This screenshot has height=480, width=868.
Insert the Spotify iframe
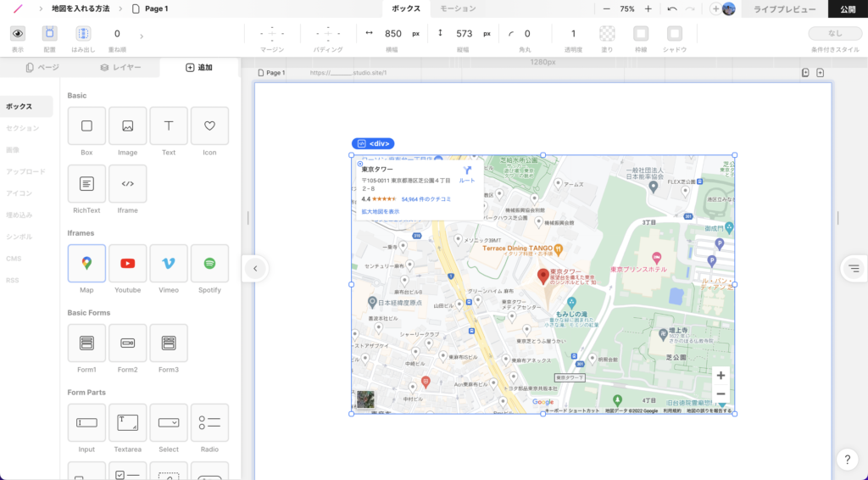[x=209, y=264]
